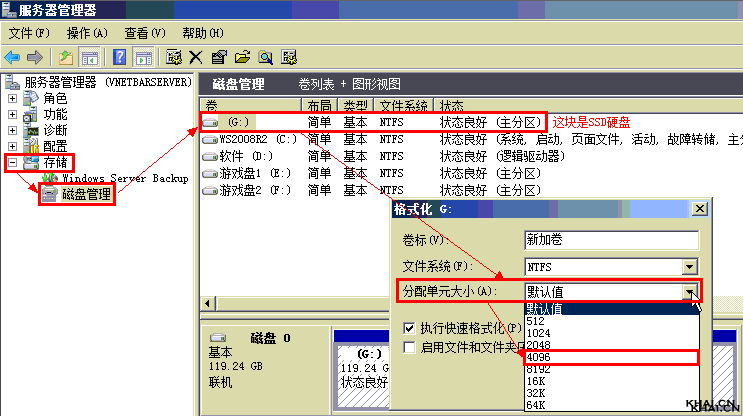This screenshot has height=416, width=743.
Task: Click the Forward arrow toolbar icon
Action: (x=36, y=57)
